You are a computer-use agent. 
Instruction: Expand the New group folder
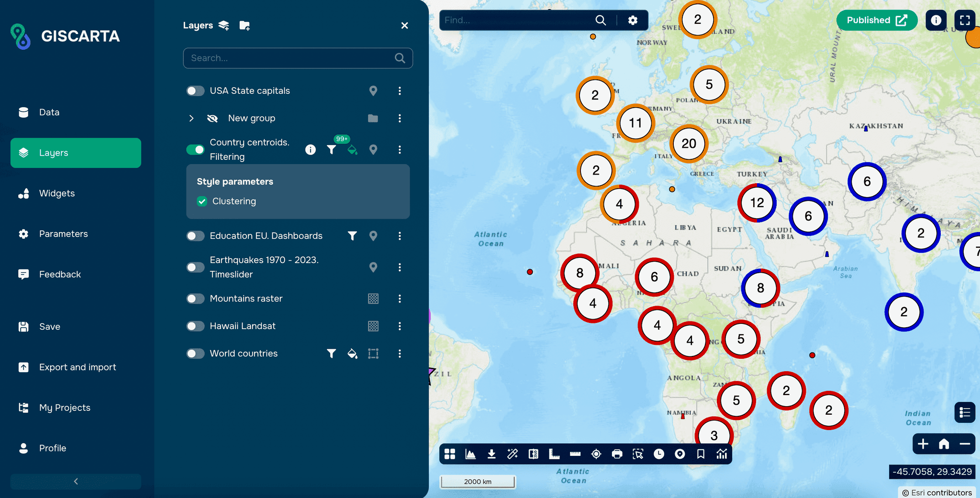click(x=191, y=118)
